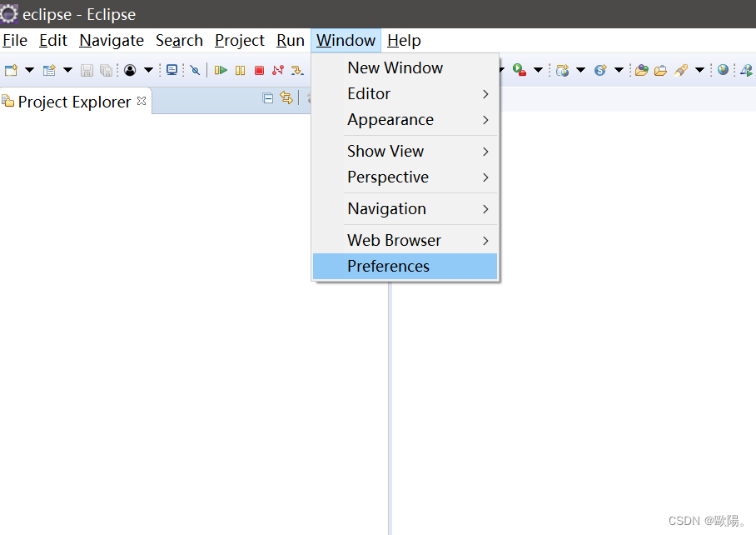
Task: Click the Project Explorer folder tab icon
Action: coord(7,102)
